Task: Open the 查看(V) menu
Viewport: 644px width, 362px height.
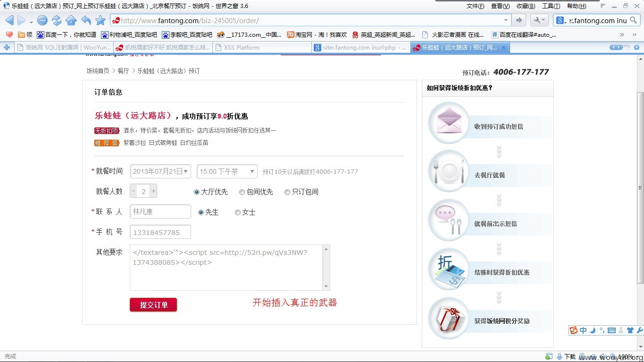Action: point(500,6)
